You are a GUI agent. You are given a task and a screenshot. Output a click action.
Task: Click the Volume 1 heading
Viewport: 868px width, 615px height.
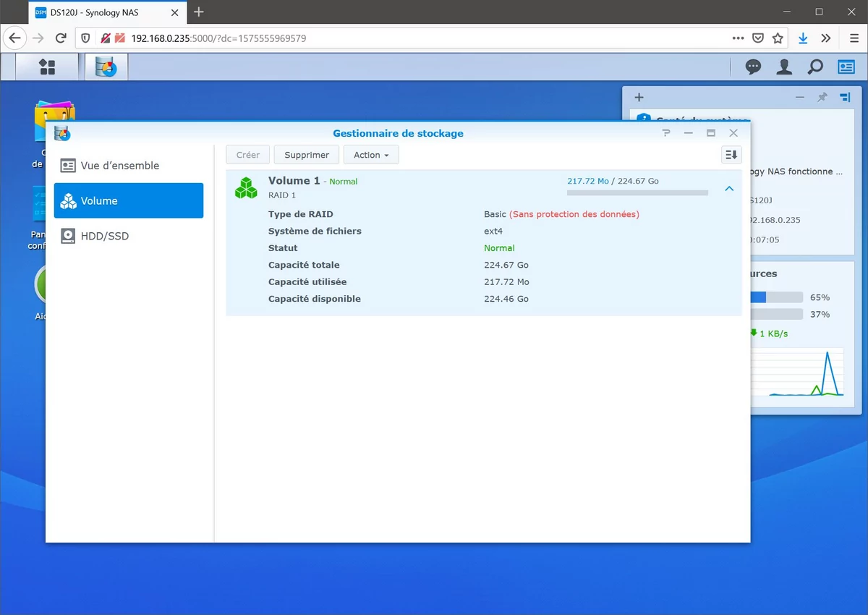(x=294, y=181)
